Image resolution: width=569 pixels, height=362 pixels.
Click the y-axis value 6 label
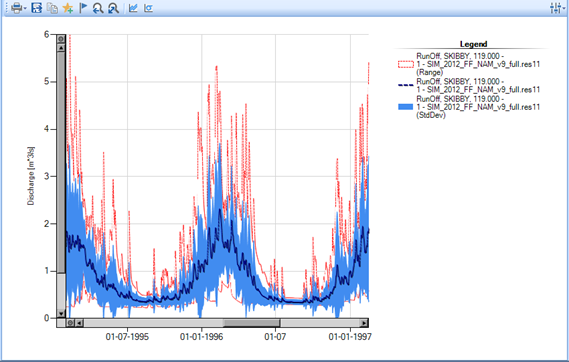(x=46, y=34)
